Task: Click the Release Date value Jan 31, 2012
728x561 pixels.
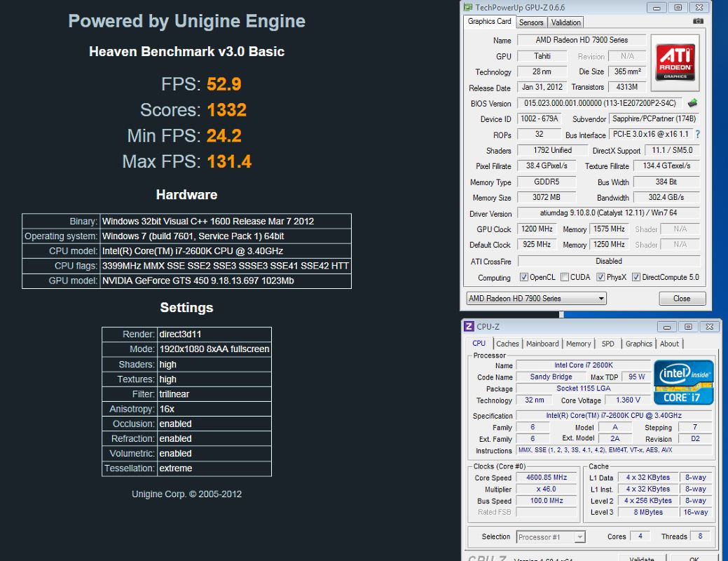Action: (542, 87)
